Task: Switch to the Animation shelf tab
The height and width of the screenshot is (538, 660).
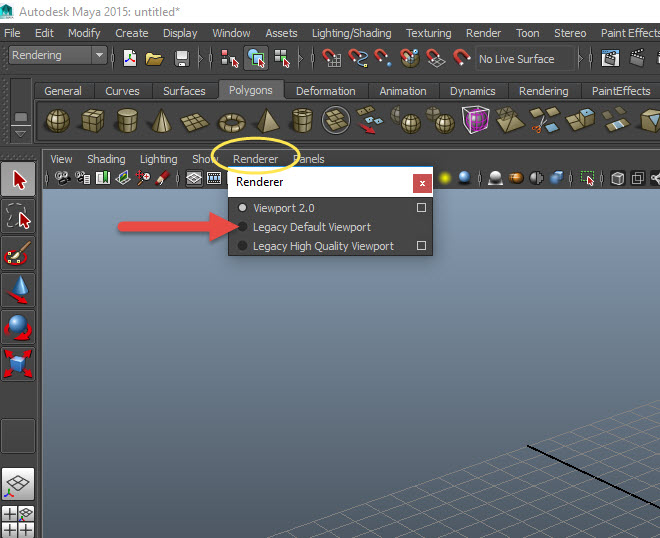Action: click(403, 91)
